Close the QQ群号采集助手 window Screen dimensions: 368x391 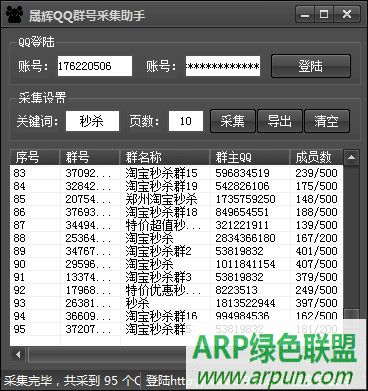click(x=347, y=15)
